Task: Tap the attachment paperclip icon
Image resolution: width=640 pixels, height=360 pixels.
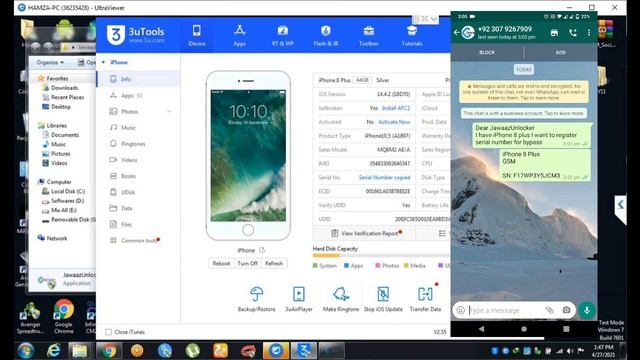Action: (549, 311)
